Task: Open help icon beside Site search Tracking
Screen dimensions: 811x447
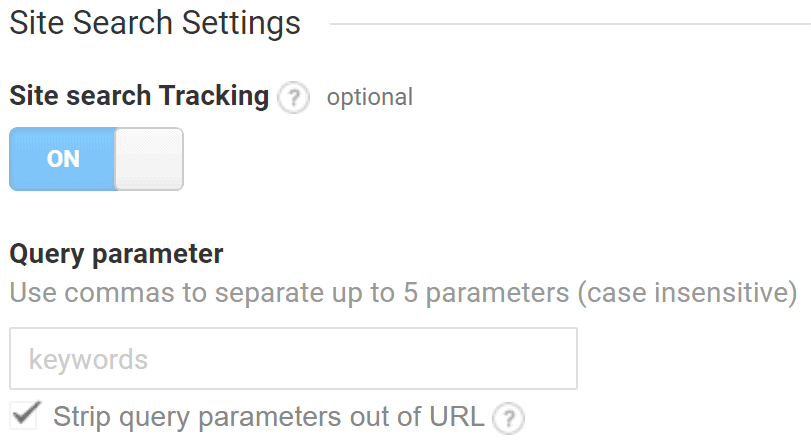Action: point(293,97)
